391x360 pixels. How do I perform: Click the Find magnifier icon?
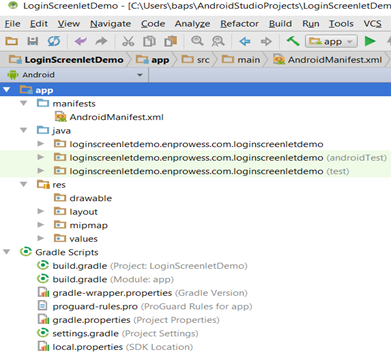click(197, 41)
